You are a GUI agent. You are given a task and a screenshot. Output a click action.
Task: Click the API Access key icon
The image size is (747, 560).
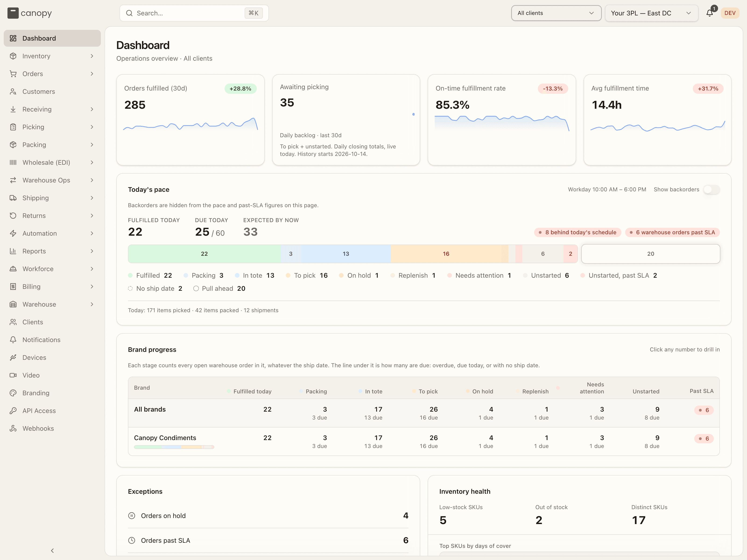pos(13,410)
